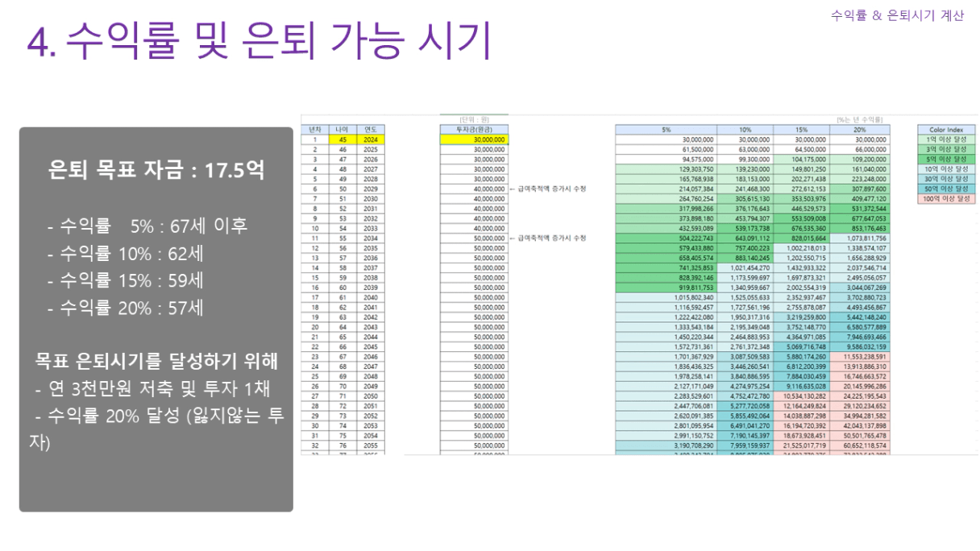The width and height of the screenshot is (980, 551).
Task: Select the cell '1,002,218,013'
Action: coord(801,247)
